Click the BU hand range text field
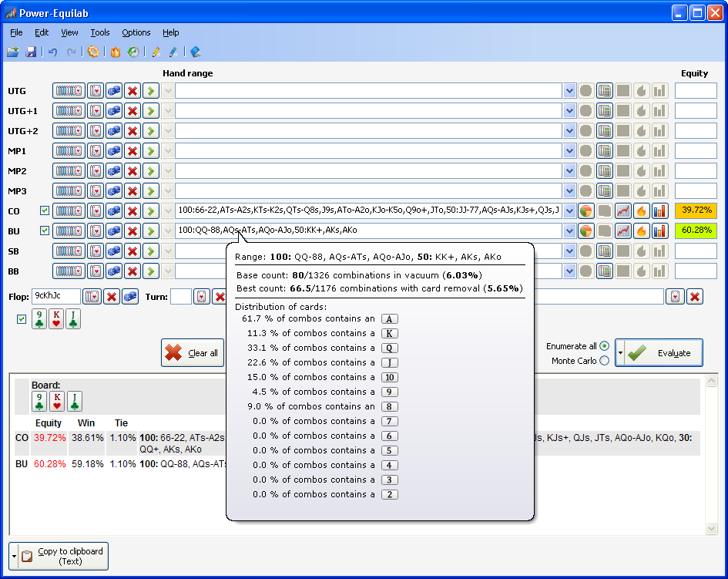This screenshot has height=579, width=728. (369, 231)
